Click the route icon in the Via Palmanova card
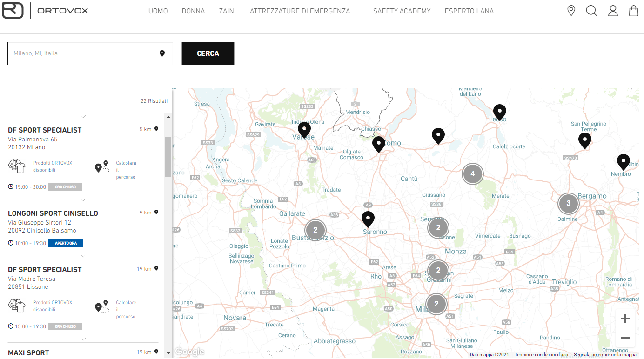 tap(102, 166)
